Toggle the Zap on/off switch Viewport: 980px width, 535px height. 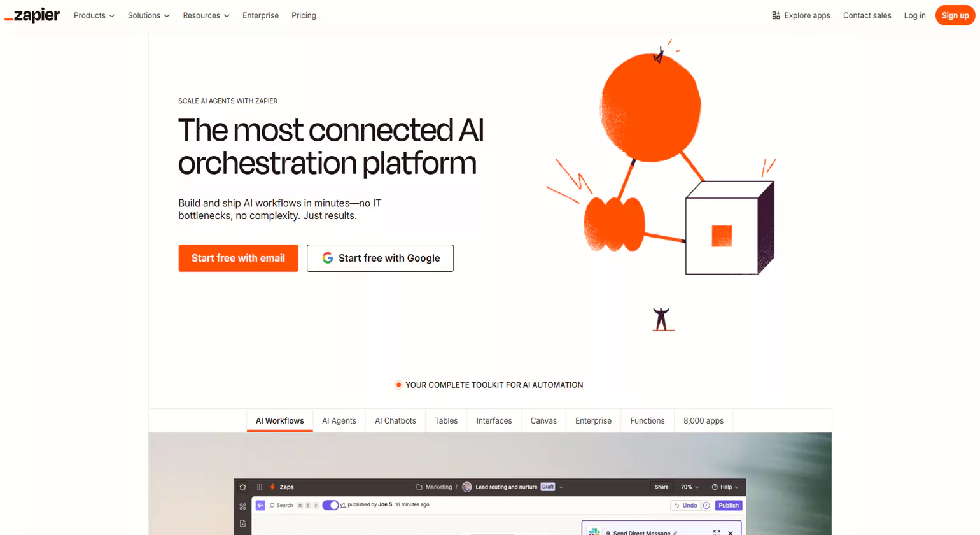point(330,505)
